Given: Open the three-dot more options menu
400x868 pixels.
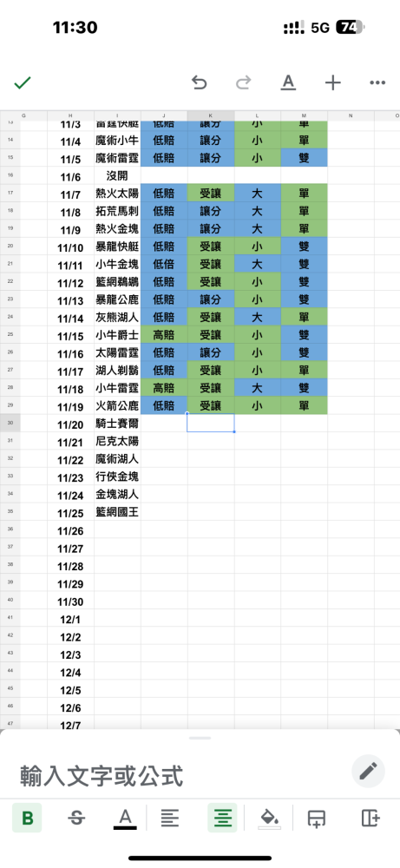Looking at the screenshot, I should 377,83.
